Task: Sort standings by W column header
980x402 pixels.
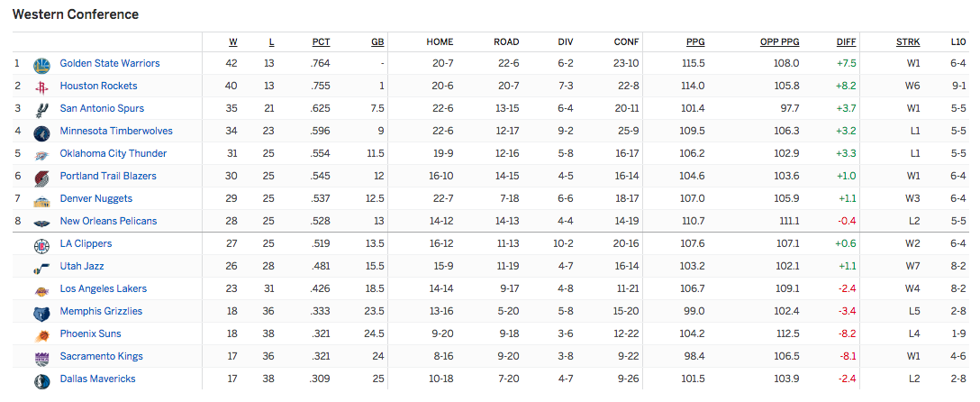Action: click(x=233, y=42)
